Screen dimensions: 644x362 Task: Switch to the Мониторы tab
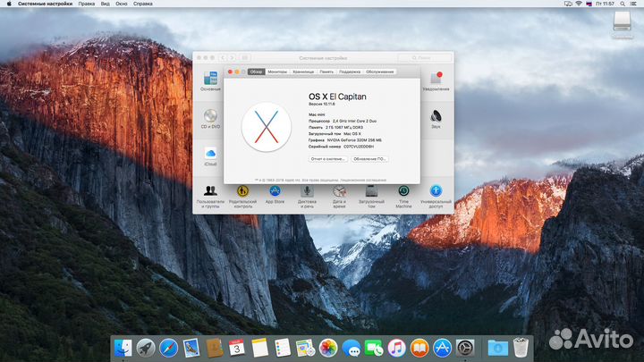(x=277, y=72)
